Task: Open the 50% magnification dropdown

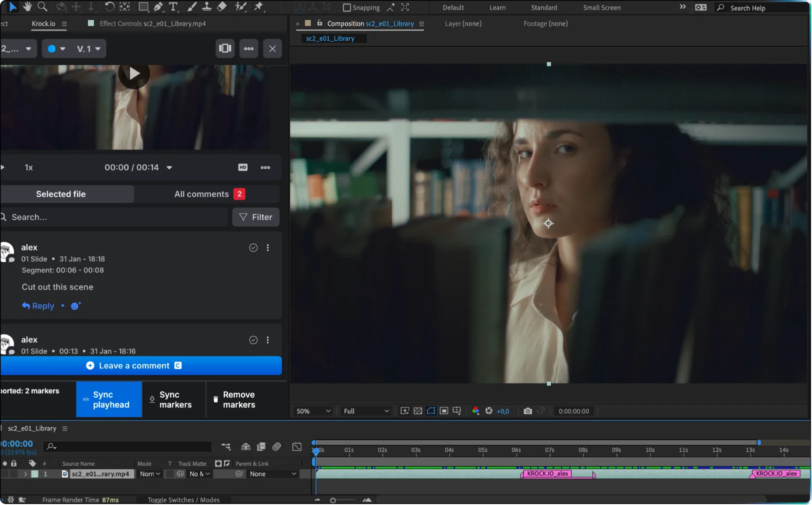Action: coord(313,411)
